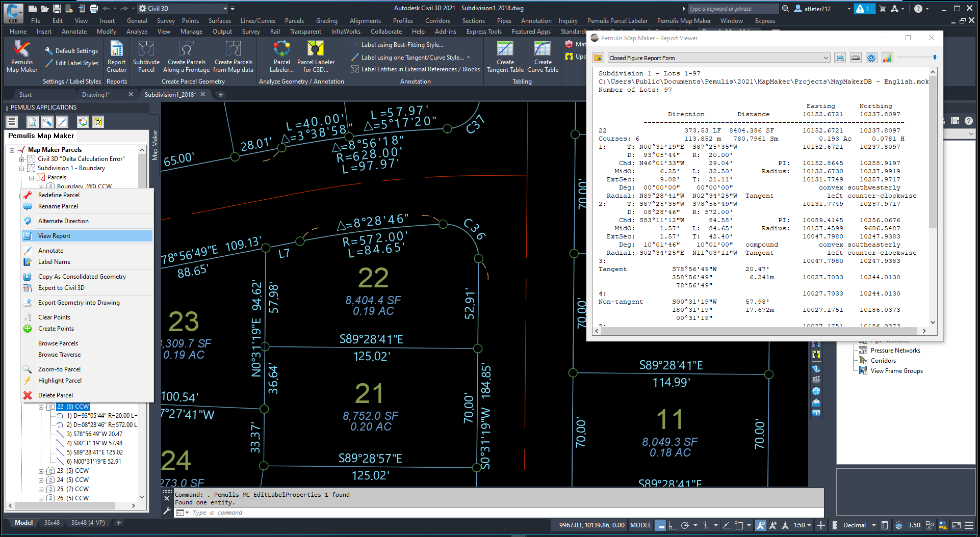This screenshot has width=980, height=537.
Task: Click the command line input field
Action: [x=459, y=513]
